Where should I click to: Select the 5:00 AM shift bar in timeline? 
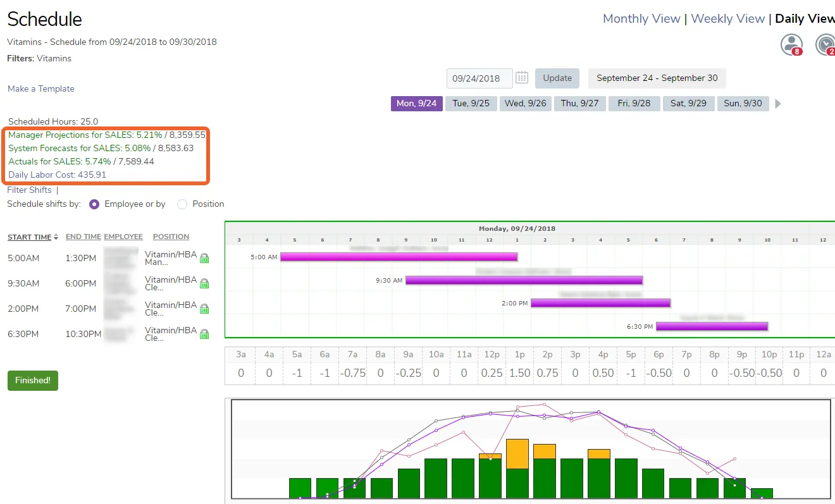coord(399,257)
